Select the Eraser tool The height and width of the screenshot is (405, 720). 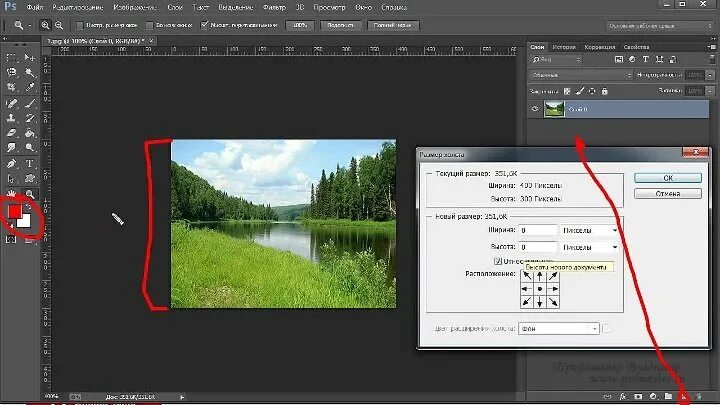click(11, 133)
